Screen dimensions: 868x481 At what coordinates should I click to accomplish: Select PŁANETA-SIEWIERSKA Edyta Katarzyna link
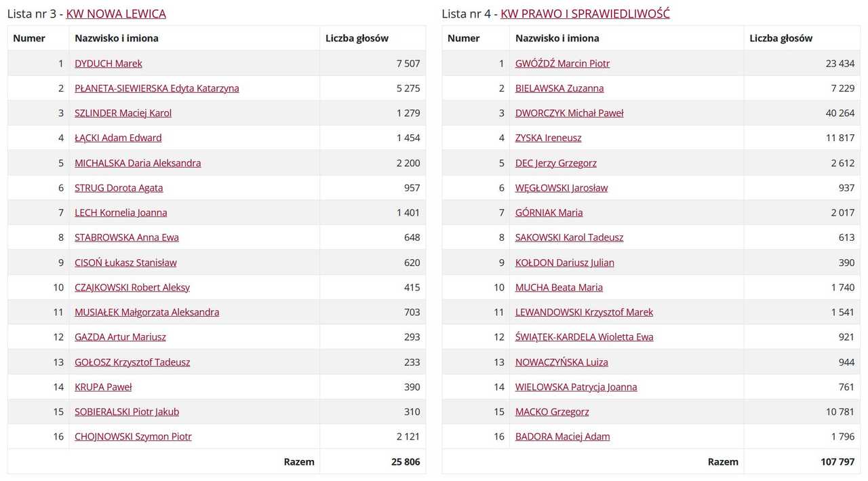click(157, 88)
